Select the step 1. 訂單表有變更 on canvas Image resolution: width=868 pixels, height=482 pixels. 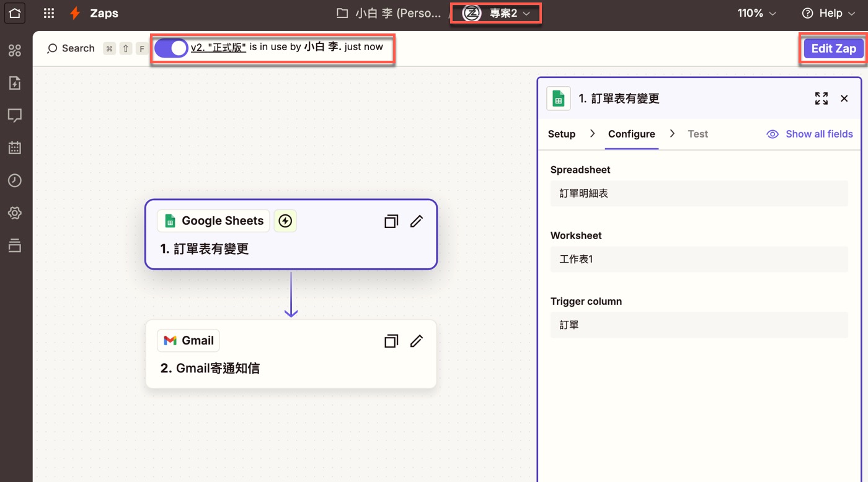[x=291, y=234]
